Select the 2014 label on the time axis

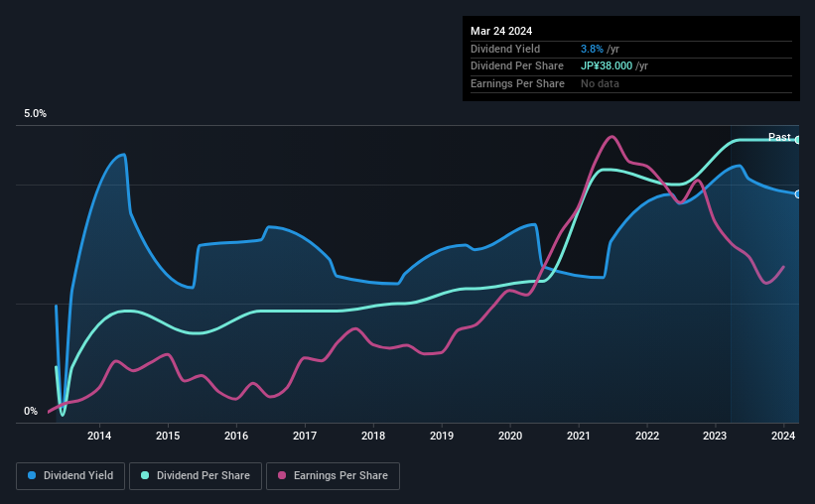pyautogui.click(x=99, y=436)
